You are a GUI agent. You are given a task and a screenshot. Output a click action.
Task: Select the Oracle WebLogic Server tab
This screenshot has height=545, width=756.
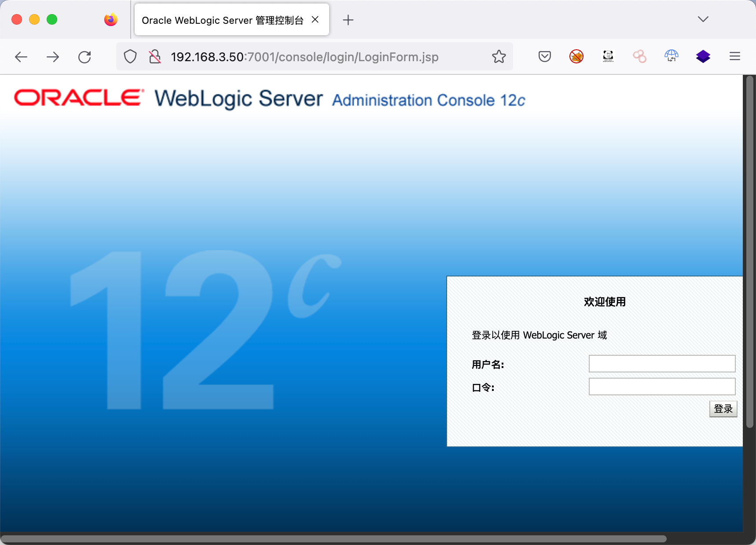[222, 20]
